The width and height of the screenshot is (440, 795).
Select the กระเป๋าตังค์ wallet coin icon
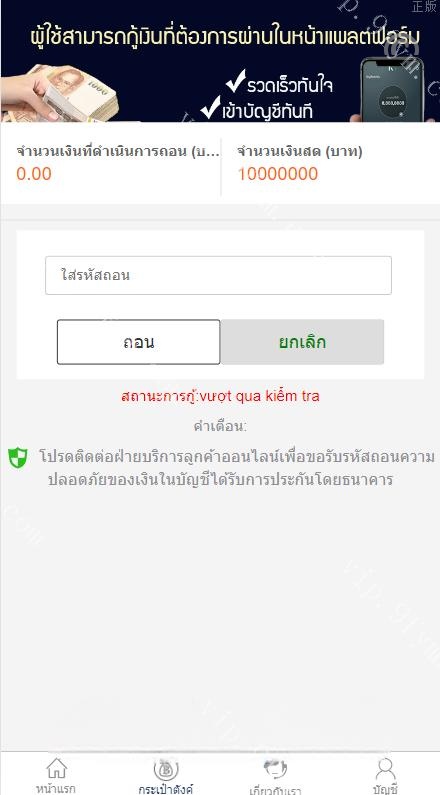(166, 770)
